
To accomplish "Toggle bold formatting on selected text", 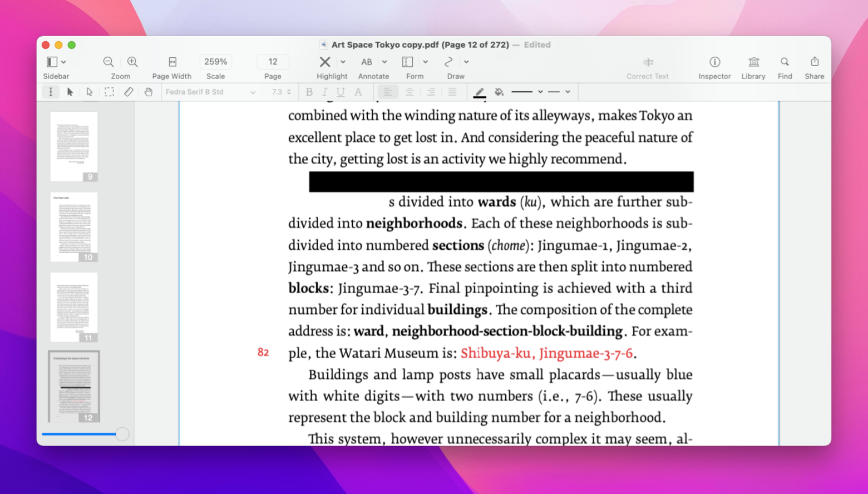I will click(309, 92).
